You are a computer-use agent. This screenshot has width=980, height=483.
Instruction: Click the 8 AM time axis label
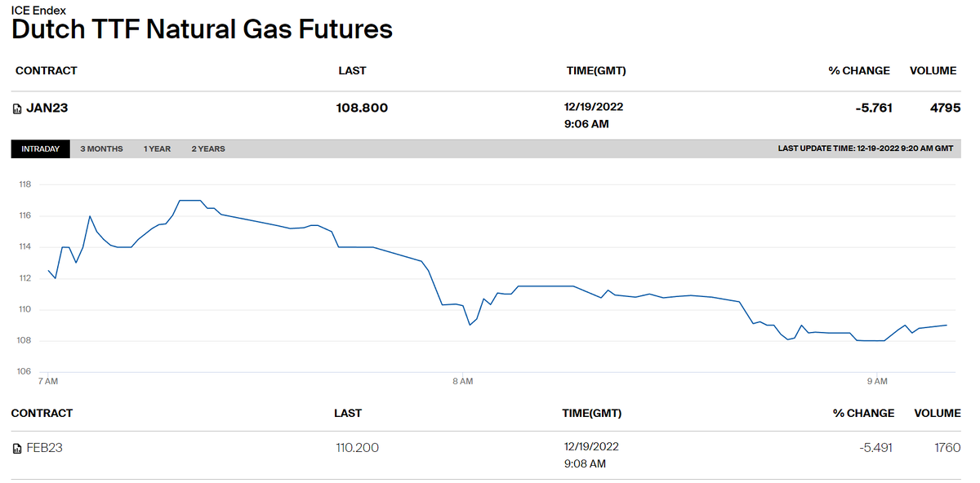coord(462,381)
